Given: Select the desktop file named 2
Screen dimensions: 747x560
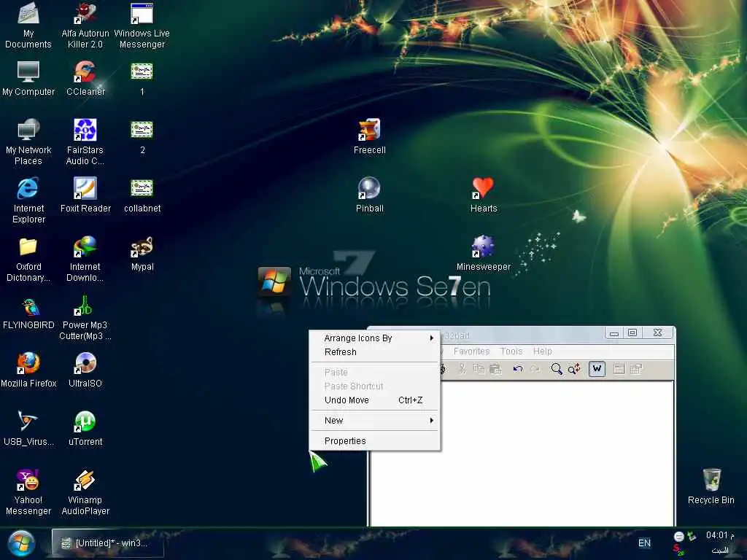Looking at the screenshot, I should [x=142, y=137].
